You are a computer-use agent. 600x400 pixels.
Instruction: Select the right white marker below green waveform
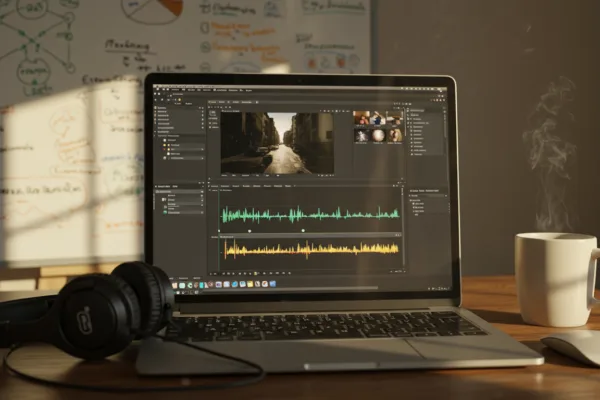[x=303, y=230]
